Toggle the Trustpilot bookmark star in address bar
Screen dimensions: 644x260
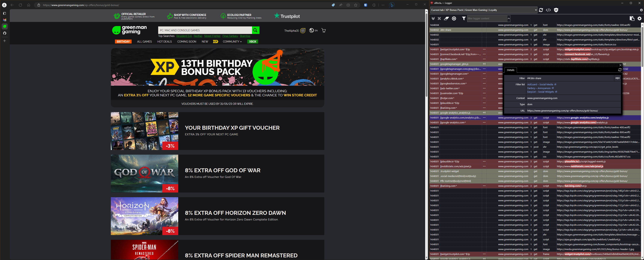(356, 5)
